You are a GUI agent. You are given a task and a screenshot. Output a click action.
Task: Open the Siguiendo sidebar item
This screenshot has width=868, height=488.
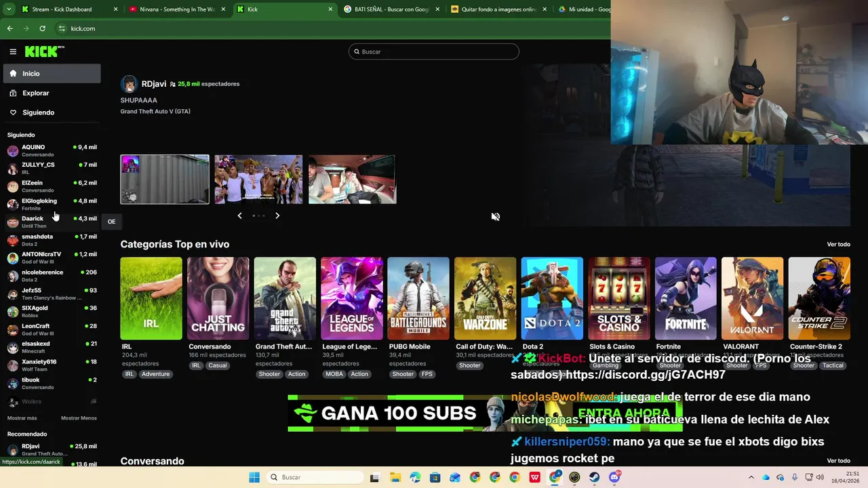click(x=52, y=113)
